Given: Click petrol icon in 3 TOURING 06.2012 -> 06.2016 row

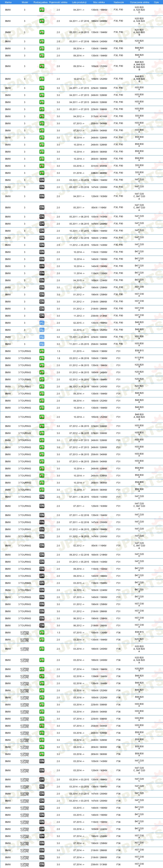Looking at the screenshot, I should click(x=42, y=387).
